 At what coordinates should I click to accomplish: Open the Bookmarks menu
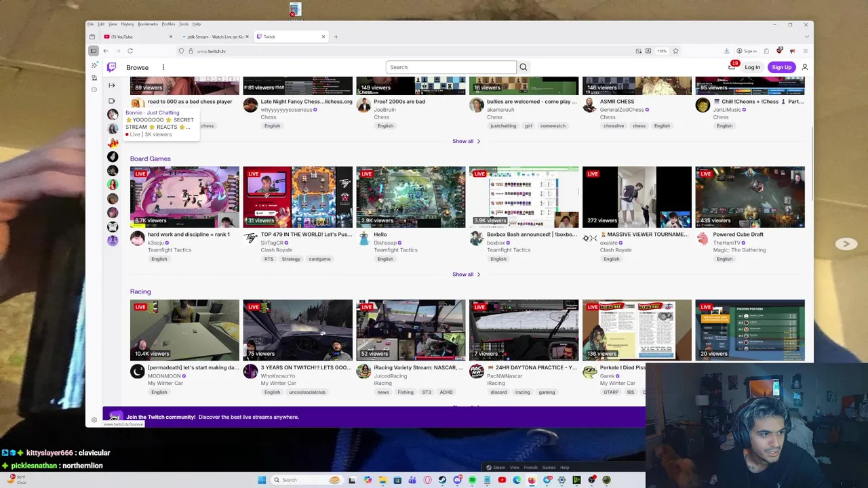pyautogui.click(x=148, y=24)
